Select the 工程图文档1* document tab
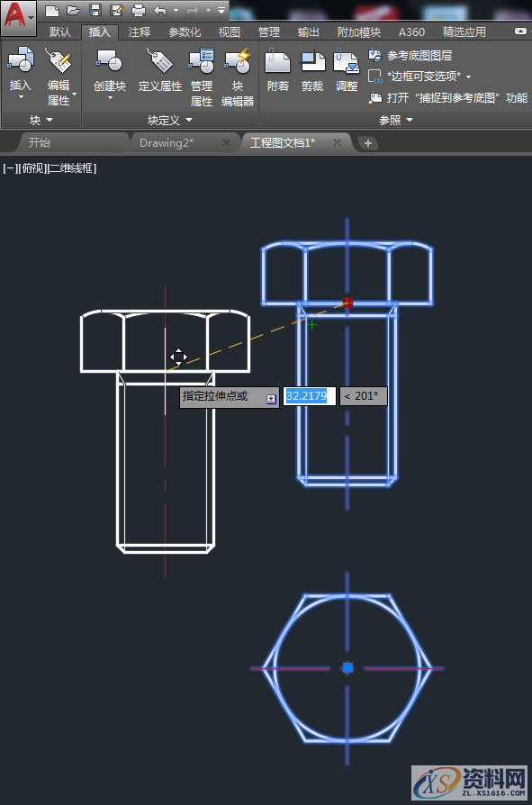The width and height of the screenshot is (532, 805). 283,143
